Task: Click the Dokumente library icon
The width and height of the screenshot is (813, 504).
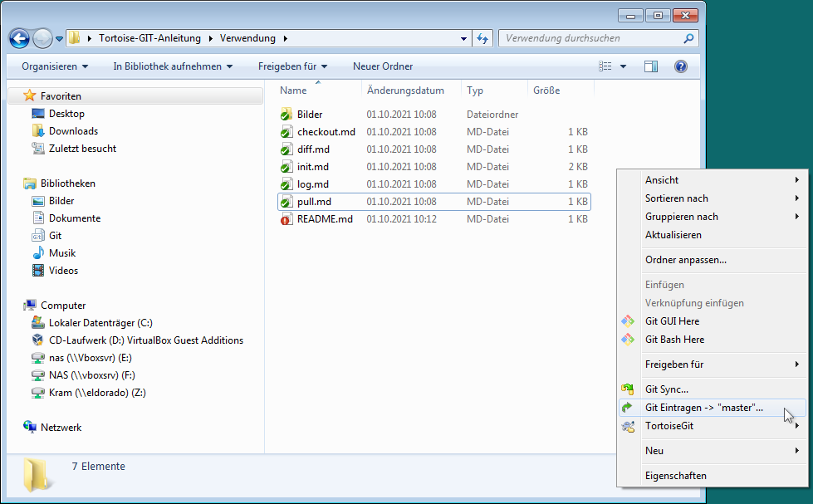Action: [38, 218]
